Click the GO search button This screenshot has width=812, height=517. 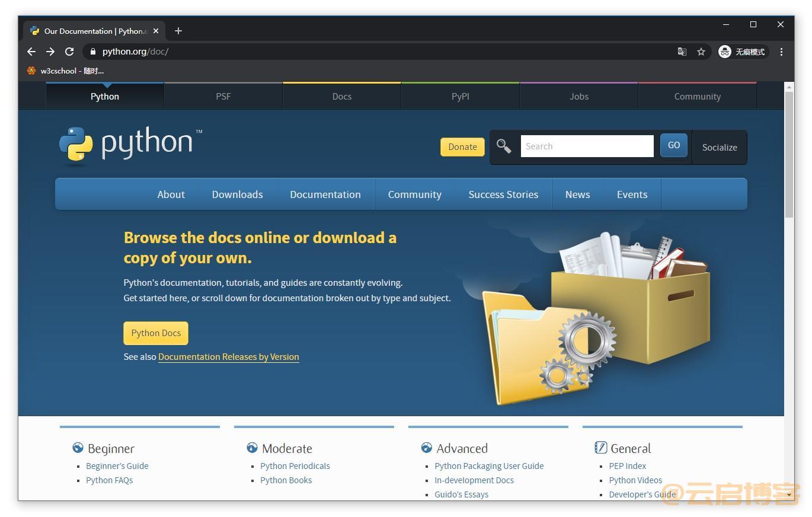pyautogui.click(x=674, y=145)
